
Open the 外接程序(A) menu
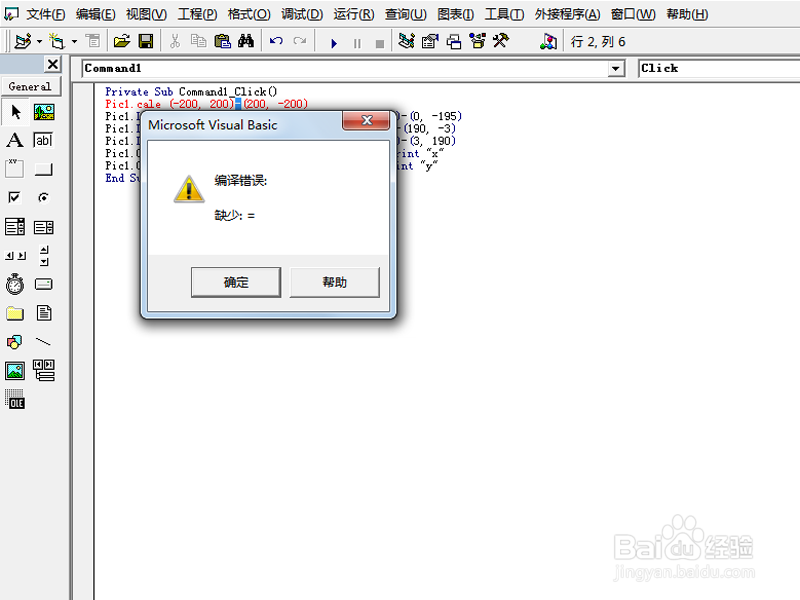click(x=567, y=14)
